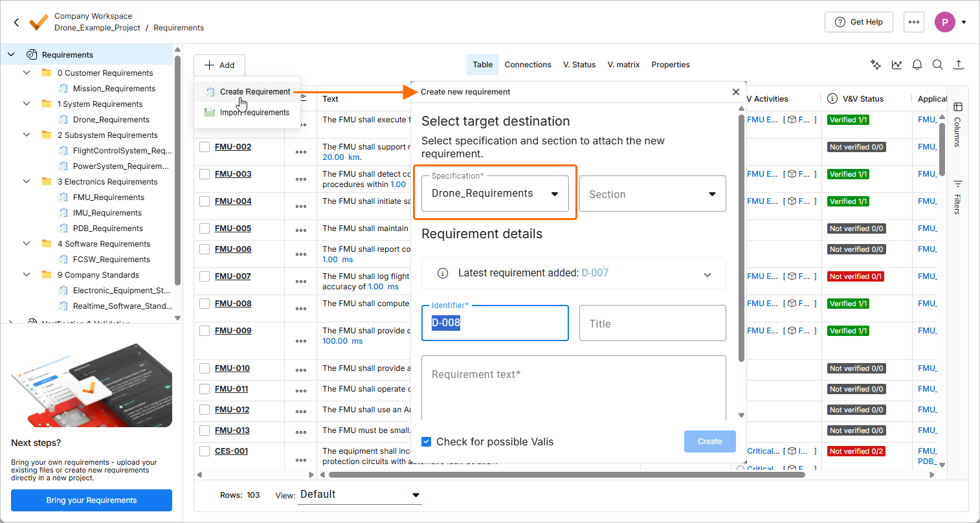
Task: Select the FMU-005 row checkbox
Action: pyautogui.click(x=205, y=228)
